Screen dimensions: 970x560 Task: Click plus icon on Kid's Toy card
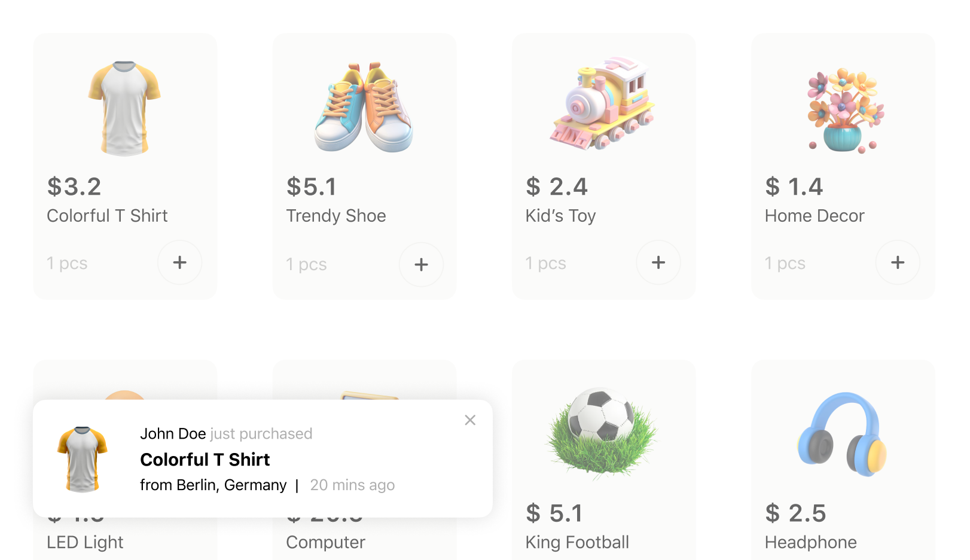point(658,262)
